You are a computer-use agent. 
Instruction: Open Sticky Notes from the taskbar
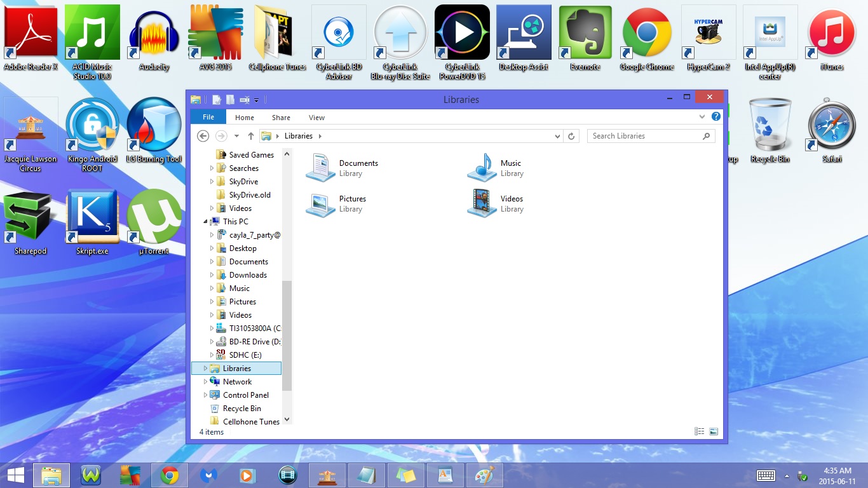[405, 475]
